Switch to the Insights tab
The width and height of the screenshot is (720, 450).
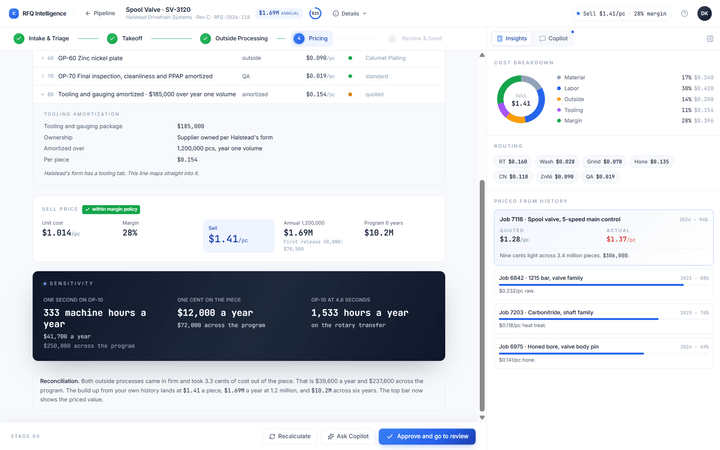click(x=512, y=39)
